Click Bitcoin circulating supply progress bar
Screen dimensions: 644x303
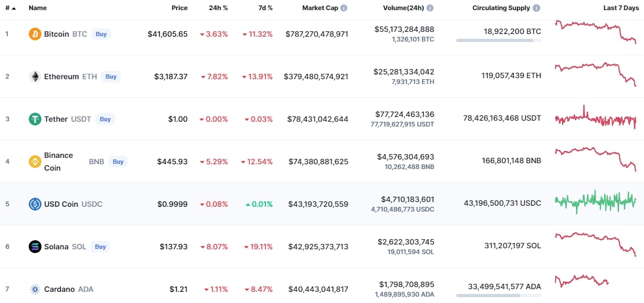coord(499,40)
